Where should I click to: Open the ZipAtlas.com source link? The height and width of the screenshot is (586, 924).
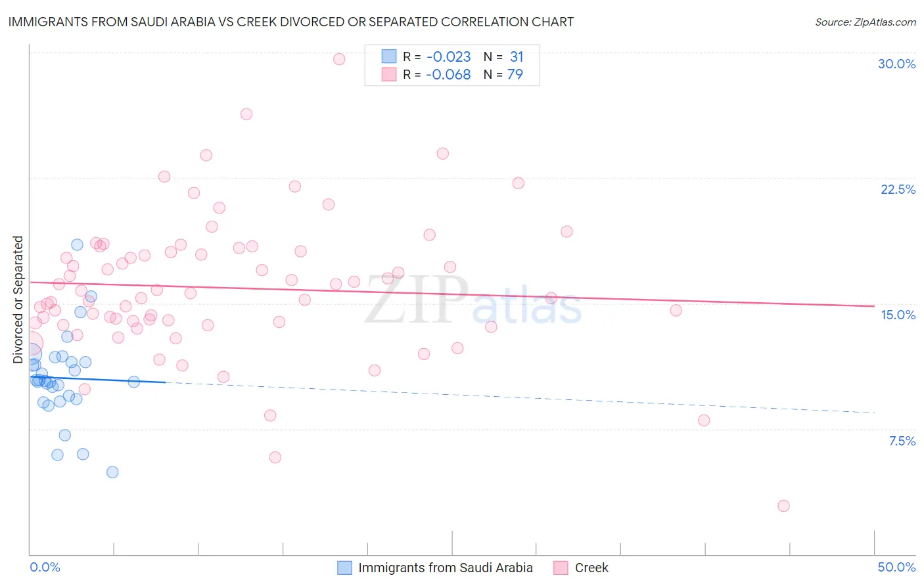(866, 22)
